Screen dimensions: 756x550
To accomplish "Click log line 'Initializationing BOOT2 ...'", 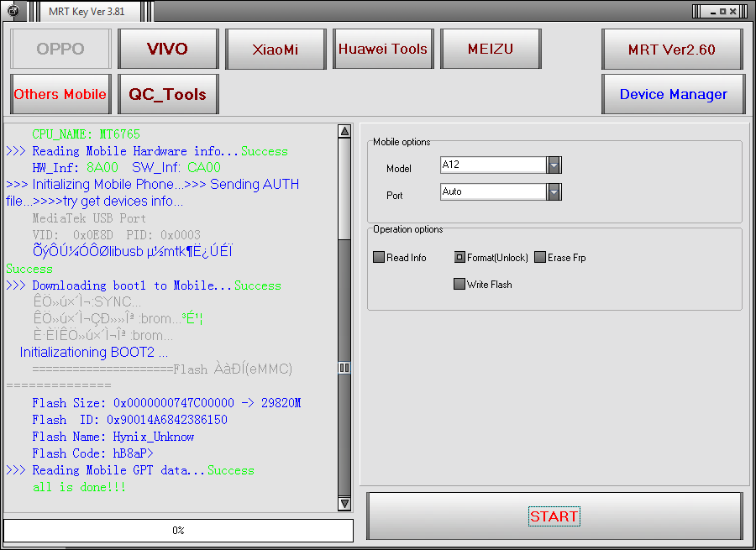I will 93,353.
